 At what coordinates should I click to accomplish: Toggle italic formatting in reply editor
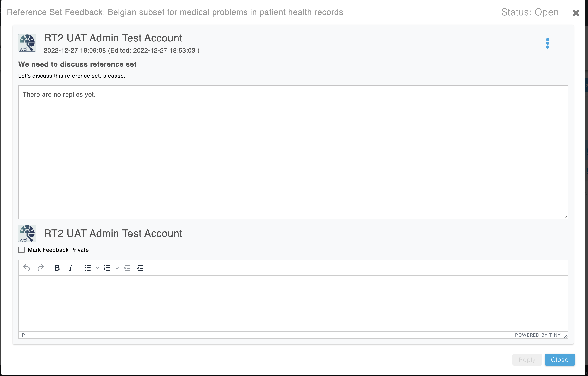[x=71, y=268]
